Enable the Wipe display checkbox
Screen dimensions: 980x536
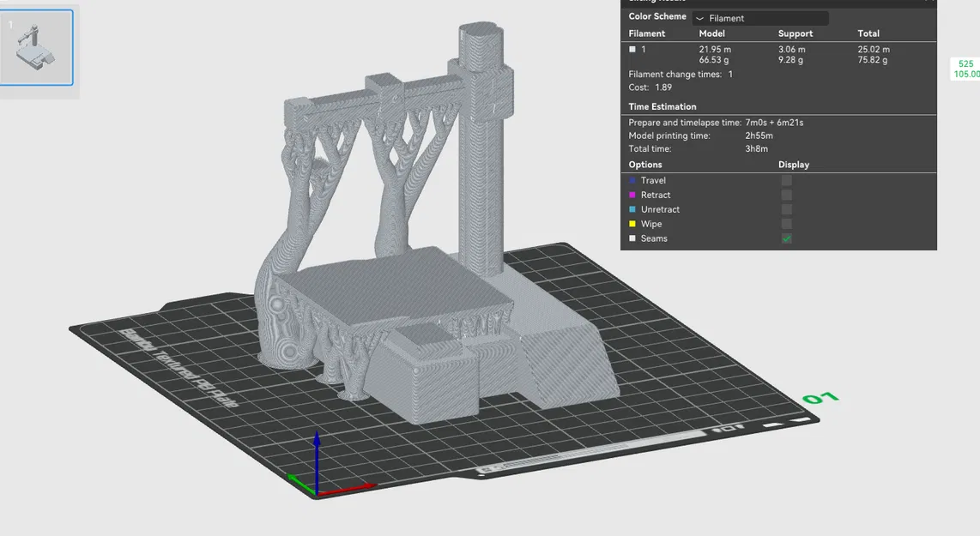[x=786, y=224]
